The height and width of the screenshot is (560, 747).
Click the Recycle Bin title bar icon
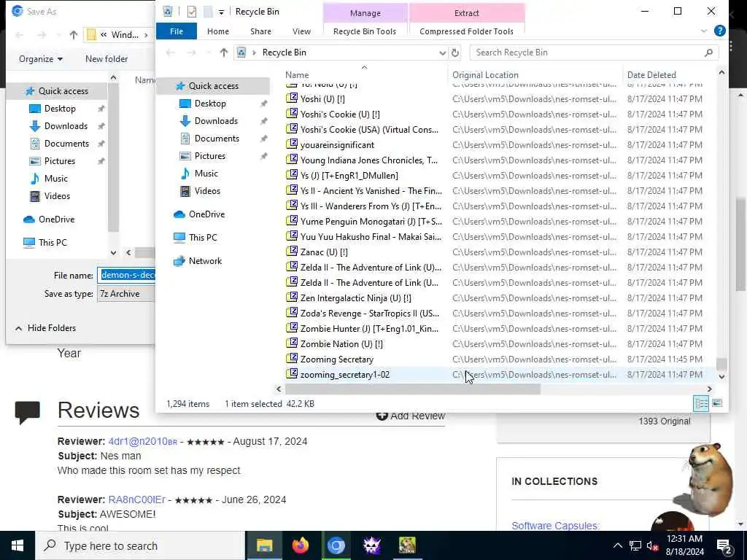(x=167, y=12)
